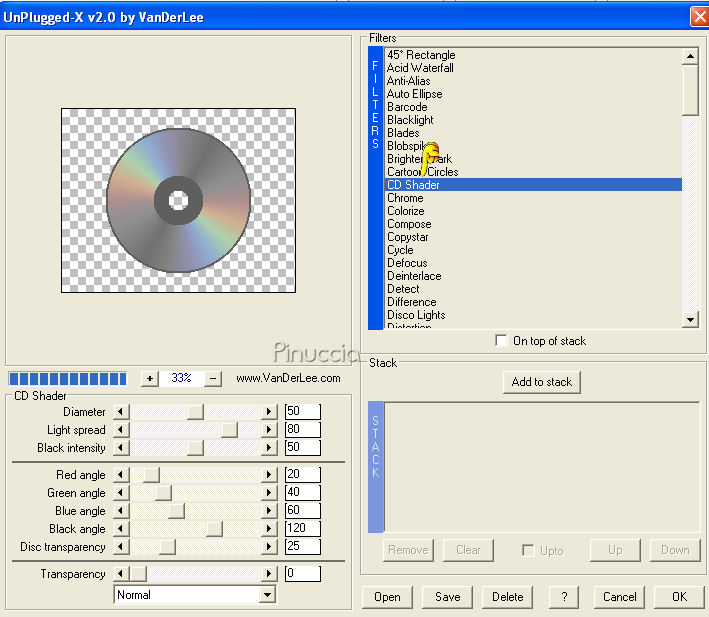This screenshot has height=617, width=709.
Task: Click the Diameter slider thumb
Action: (195, 412)
